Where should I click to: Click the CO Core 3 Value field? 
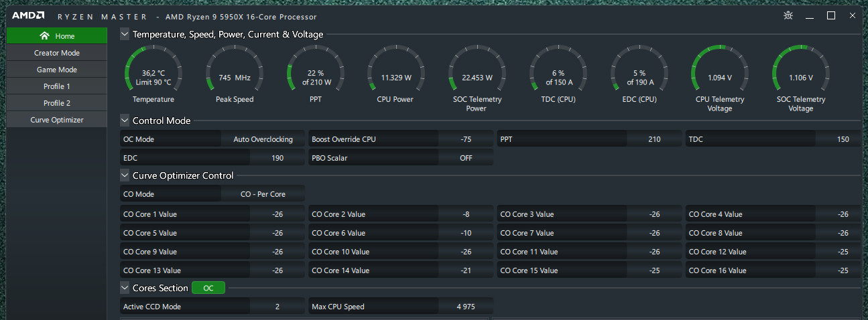coord(589,214)
